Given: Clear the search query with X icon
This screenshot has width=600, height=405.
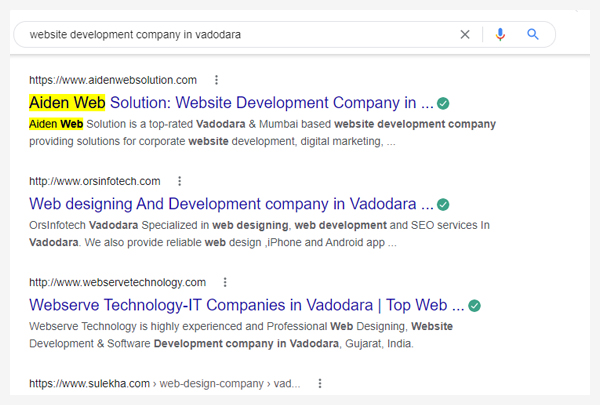Looking at the screenshot, I should (465, 34).
